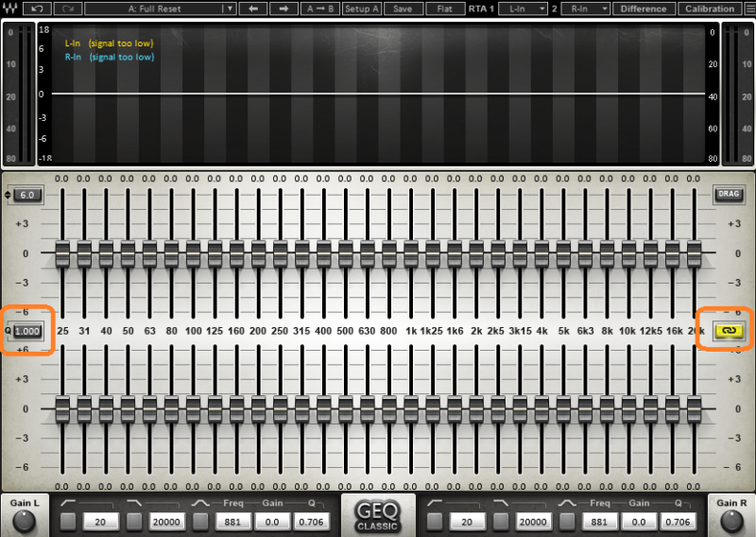Click the Waves logo icon
This screenshot has width=756, height=537.
click(x=9, y=9)
